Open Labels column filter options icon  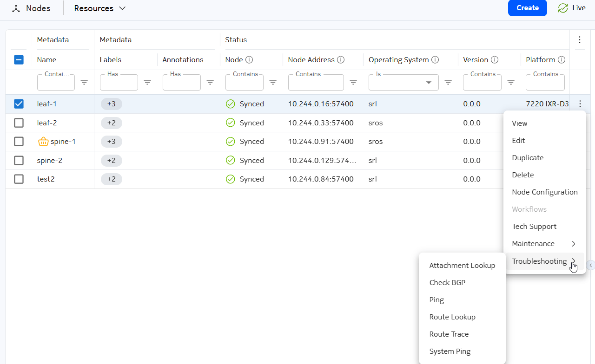tap(147, 82)
